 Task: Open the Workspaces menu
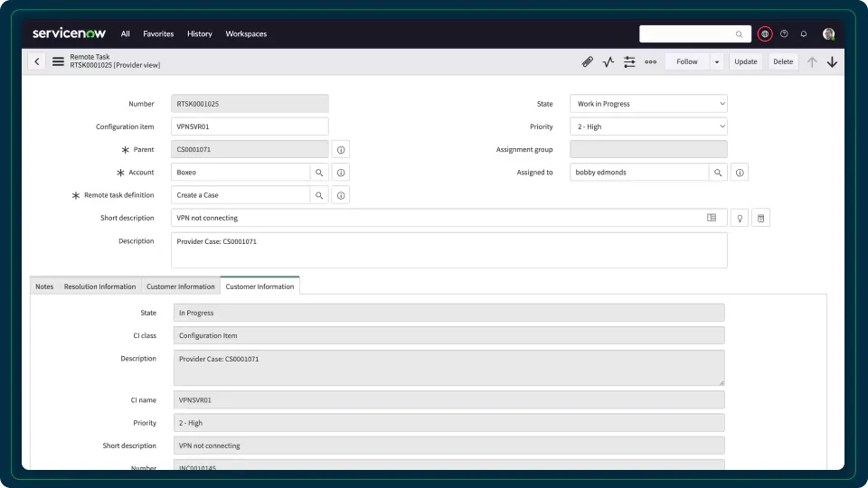246,33
